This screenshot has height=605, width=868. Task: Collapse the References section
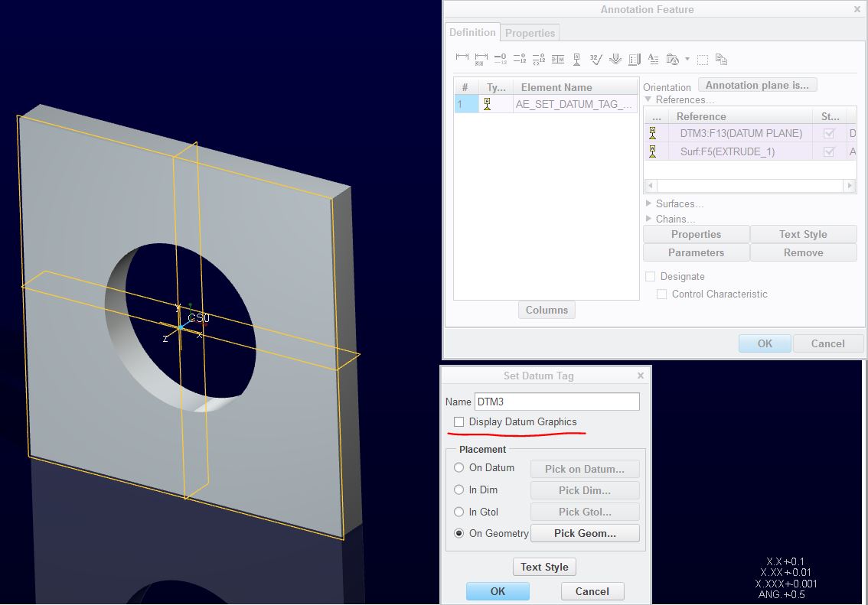[x=648, y=99]
